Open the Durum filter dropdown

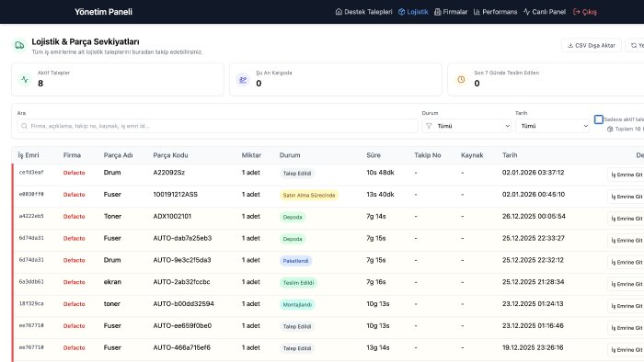pos(467,126)
